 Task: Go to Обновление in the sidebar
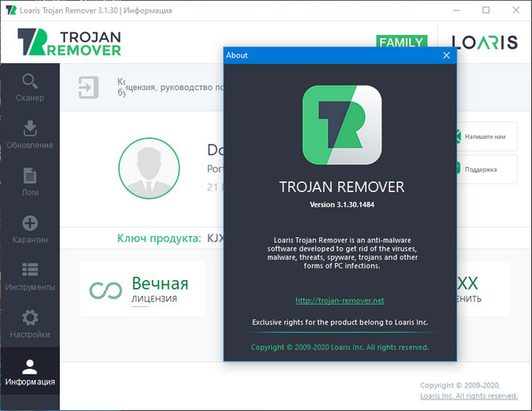[x=30, y=135]
